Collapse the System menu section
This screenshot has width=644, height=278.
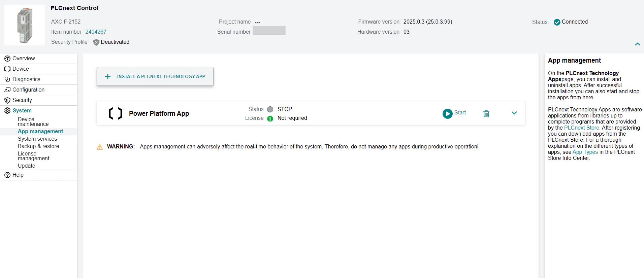pos(39,111)
